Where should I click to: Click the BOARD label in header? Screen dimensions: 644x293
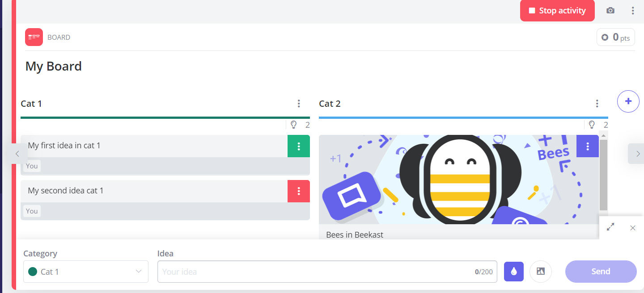[59, 38]
